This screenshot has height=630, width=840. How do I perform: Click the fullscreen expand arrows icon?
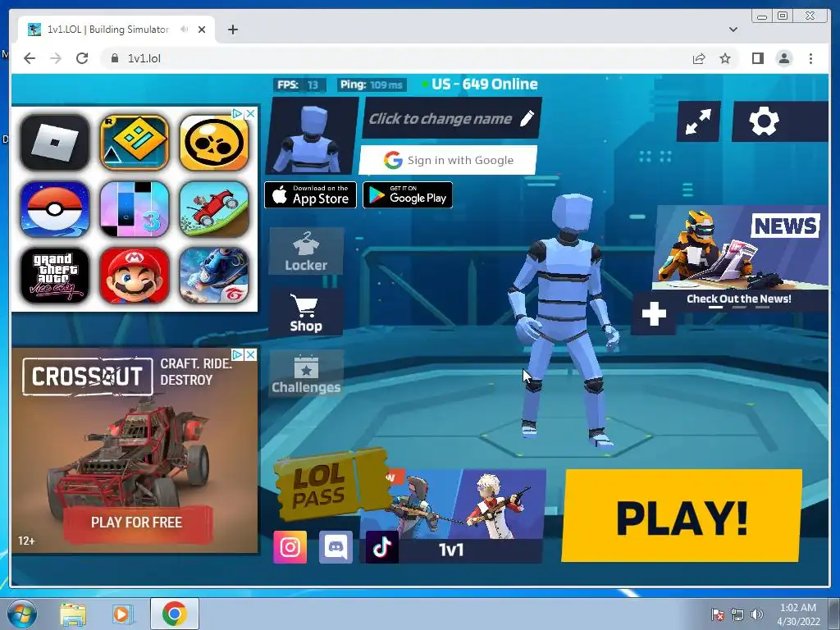coord(699,121)
